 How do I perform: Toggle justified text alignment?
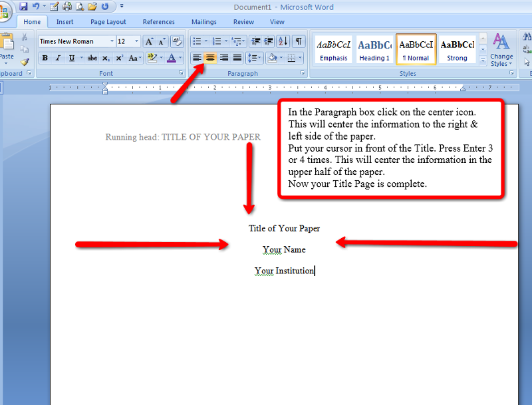236,58
